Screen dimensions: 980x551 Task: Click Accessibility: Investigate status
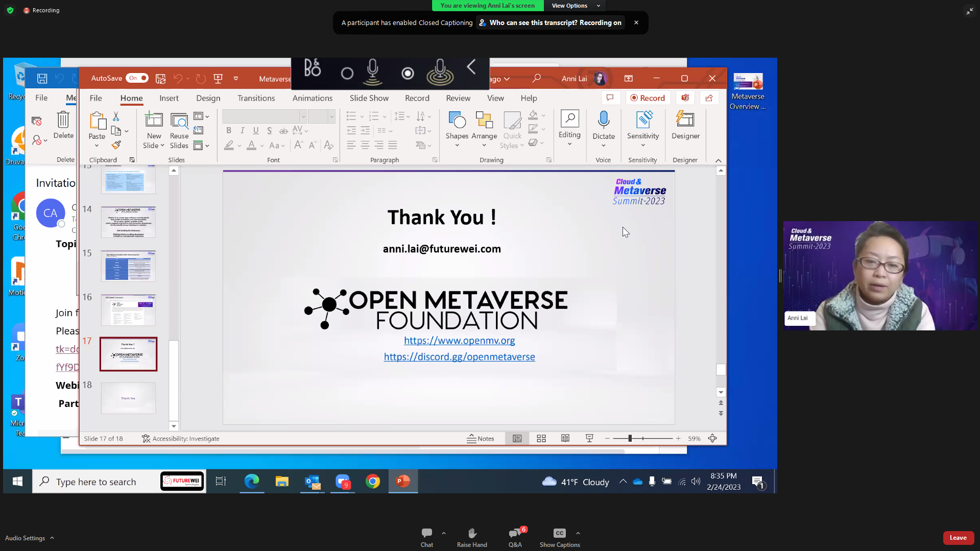[181, 439]
